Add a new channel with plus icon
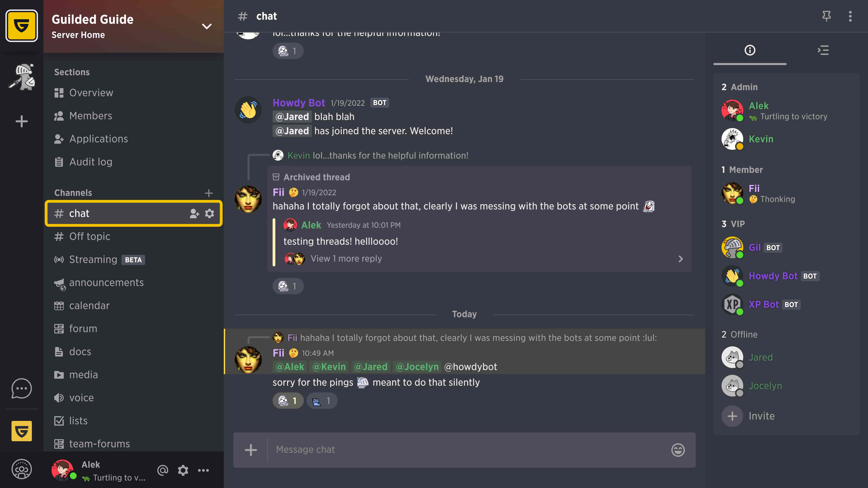 [x=209, y=193]
